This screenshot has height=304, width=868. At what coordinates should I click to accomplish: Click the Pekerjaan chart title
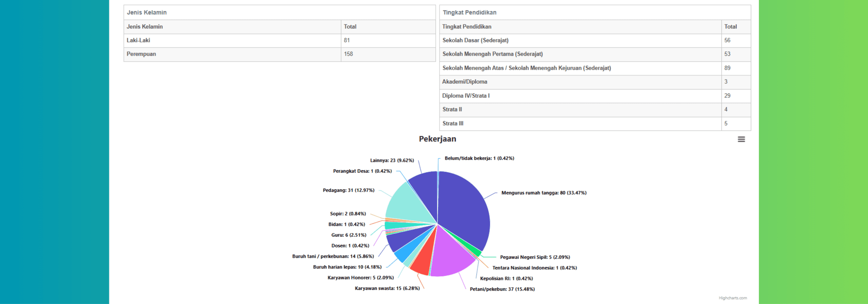coord(437,139)
